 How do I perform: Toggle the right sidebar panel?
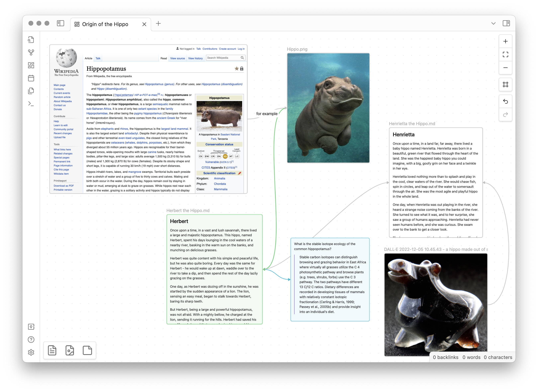pos(506,23)
